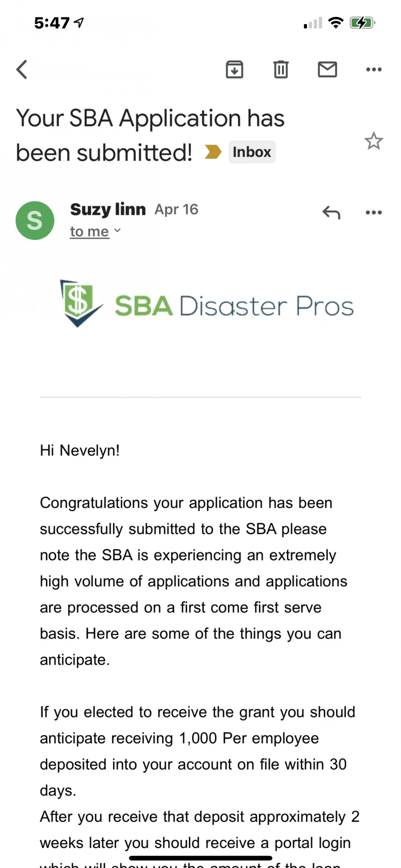Tap the email subject title text
This screenshot has width=401, height=868.
pos(150,135)
